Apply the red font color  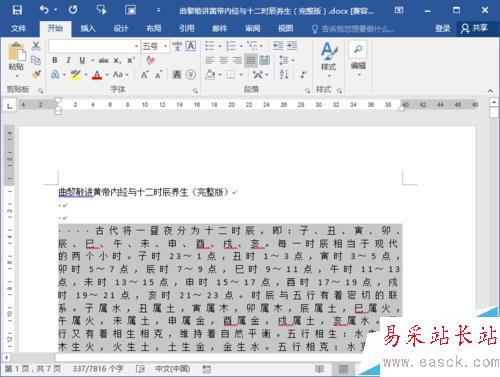[97, 75]
